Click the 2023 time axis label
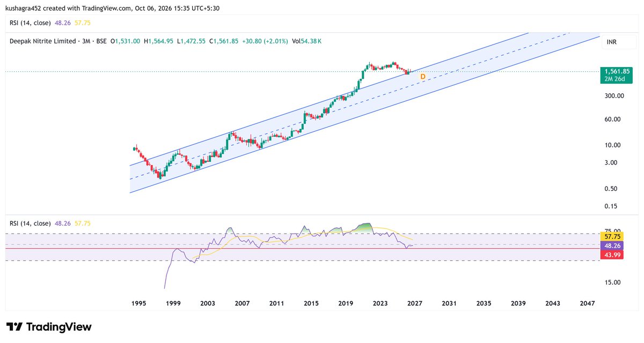This screenshot has width=644, height=343. tap(380, 303)
